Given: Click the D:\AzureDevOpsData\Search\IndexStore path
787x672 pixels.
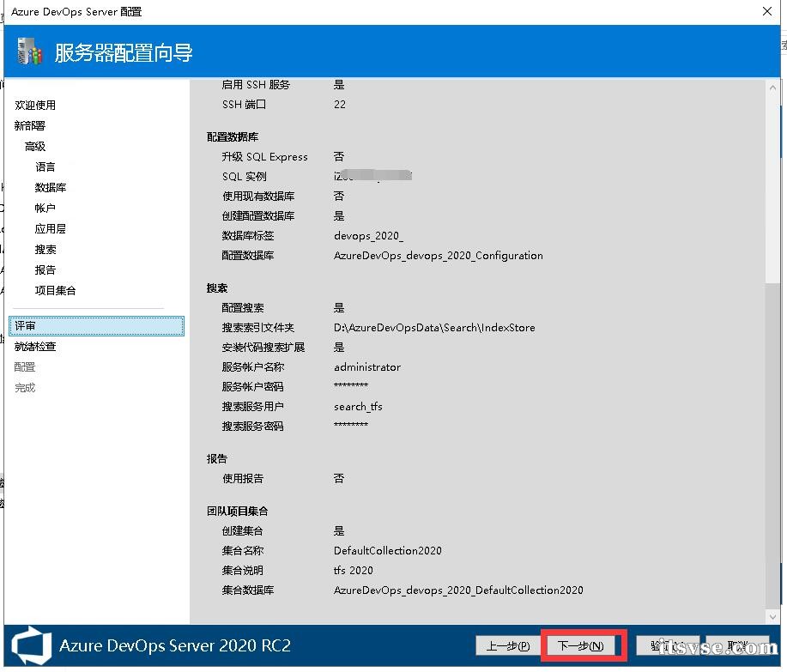Looking at the screenshot, I should pos(434,328).
